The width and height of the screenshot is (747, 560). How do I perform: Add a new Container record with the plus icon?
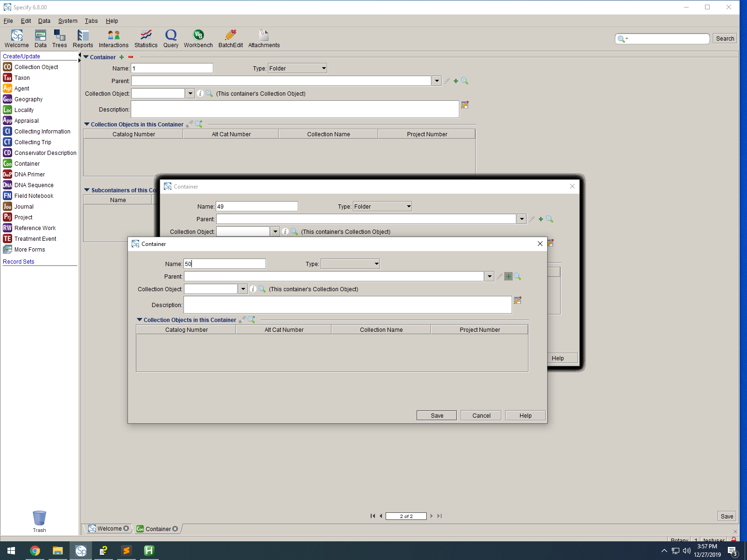(x=122, y=57)
